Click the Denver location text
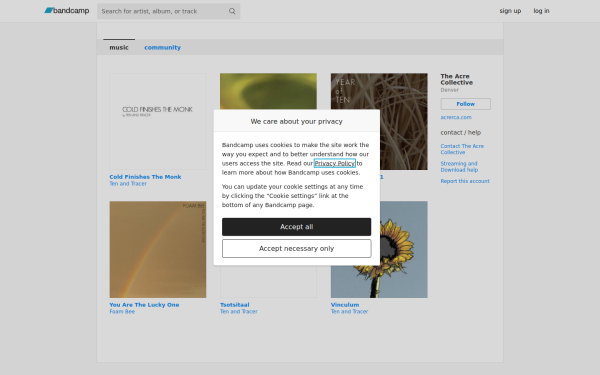The image size is (600, 375). [449, 90]
